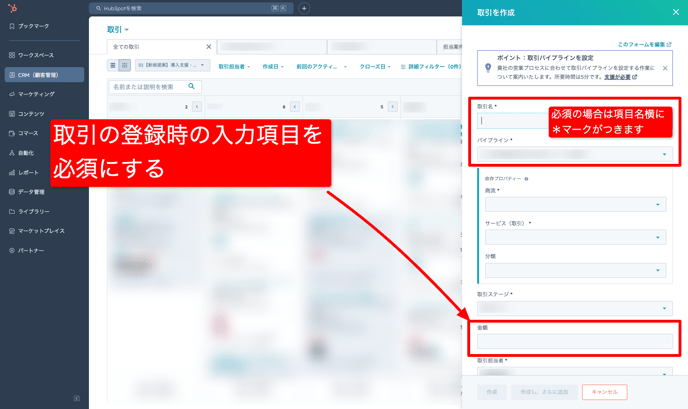This screenshot has width=688, height=409.
Task: Open the 作成日 filter dropdown
Action: pyautogui.click(x=273, y=67)
